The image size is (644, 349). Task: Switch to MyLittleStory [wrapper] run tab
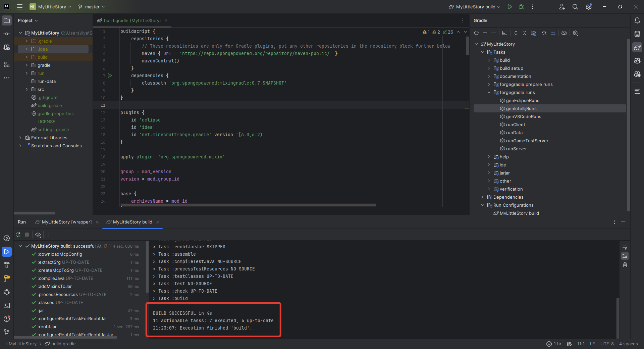[66, 222]
